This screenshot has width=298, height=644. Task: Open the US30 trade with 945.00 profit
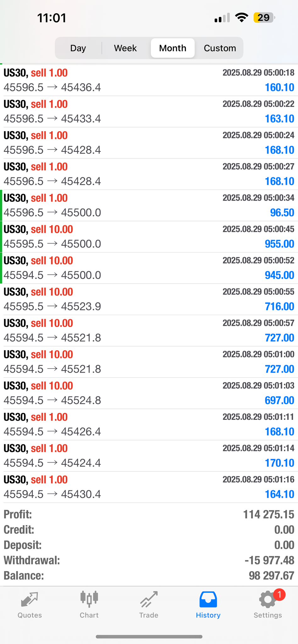[x=149, y=268]
